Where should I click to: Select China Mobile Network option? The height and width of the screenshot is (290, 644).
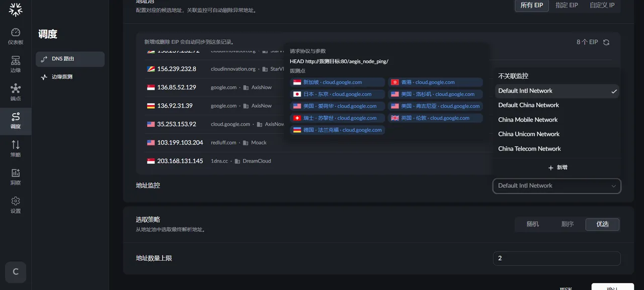[x=557, y=120]
